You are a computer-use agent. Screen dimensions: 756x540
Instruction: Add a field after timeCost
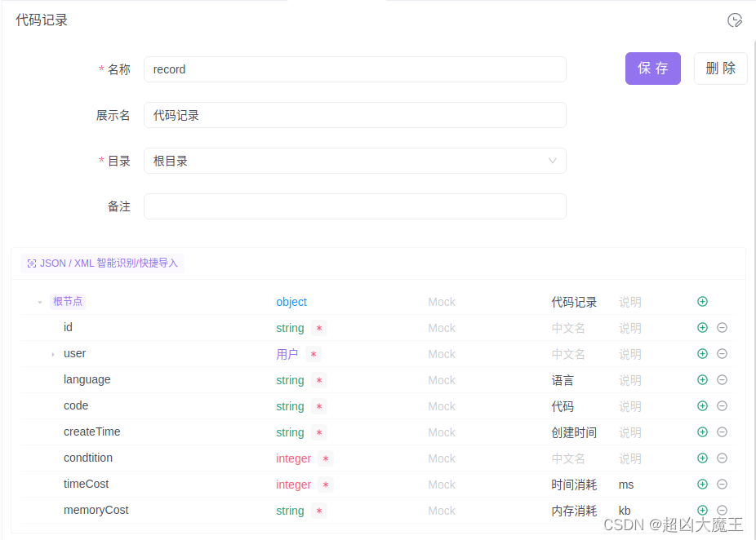tap(702, 484)
